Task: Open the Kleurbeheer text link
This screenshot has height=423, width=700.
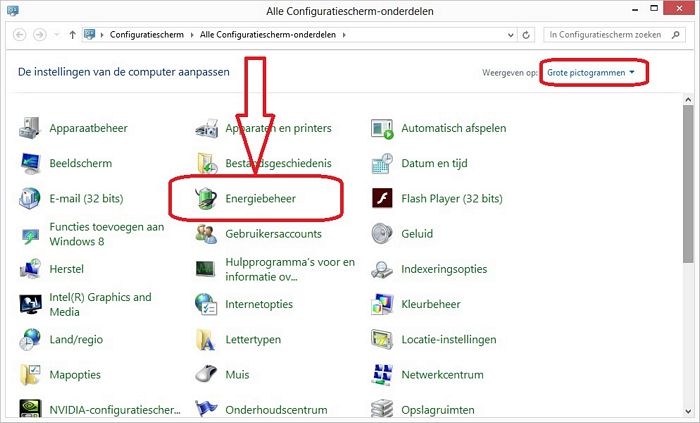Action: tap(430, 304)
